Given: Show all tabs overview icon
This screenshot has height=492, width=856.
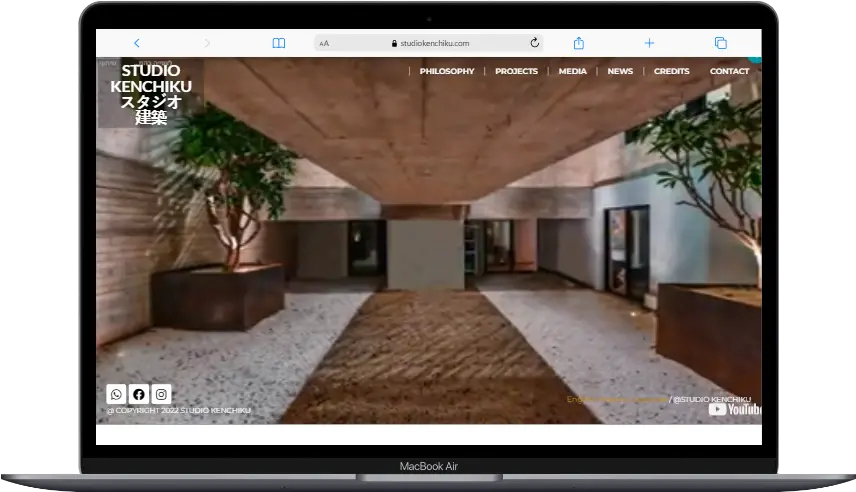Looking at the screenshot, I should click(721, 43).
